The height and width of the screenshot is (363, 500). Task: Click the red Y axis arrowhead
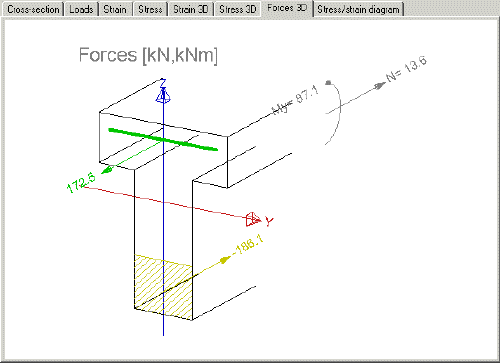253,219
